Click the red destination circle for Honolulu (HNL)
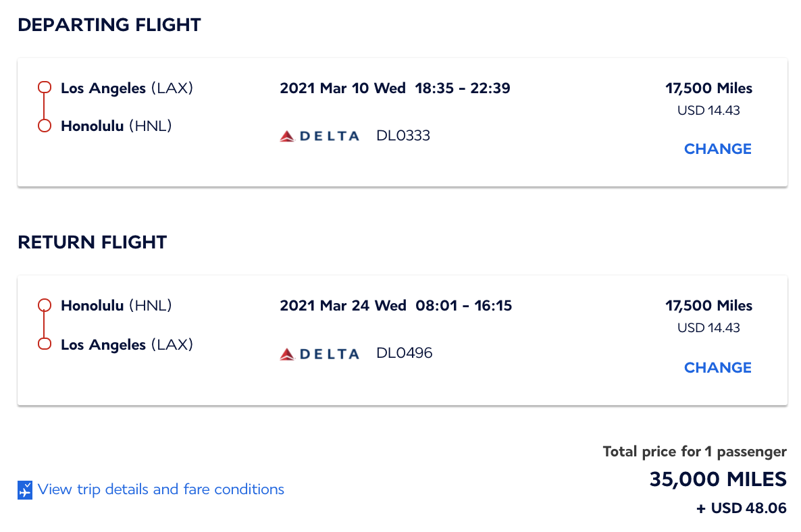This screenshot has height=532, width=801. 44,125
